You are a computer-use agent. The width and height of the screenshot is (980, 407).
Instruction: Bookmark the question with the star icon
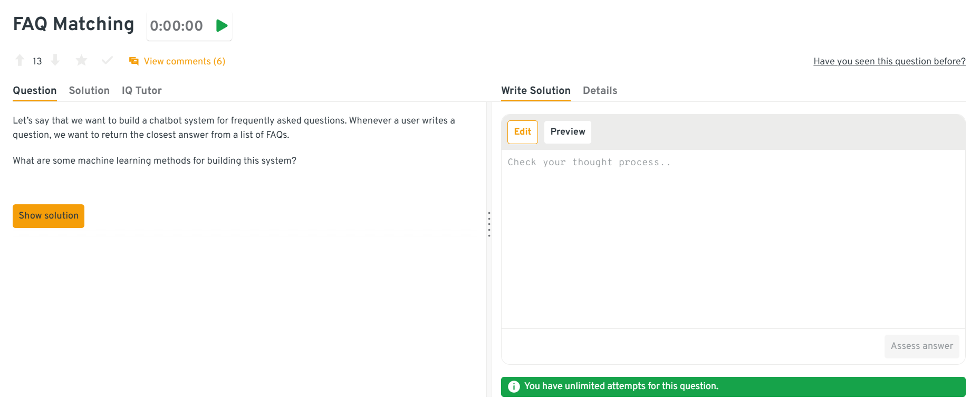[81, 61]
